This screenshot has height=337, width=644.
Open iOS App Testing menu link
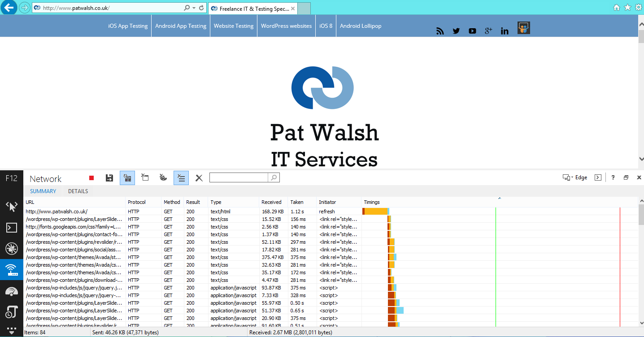click(x=128, y=26)
